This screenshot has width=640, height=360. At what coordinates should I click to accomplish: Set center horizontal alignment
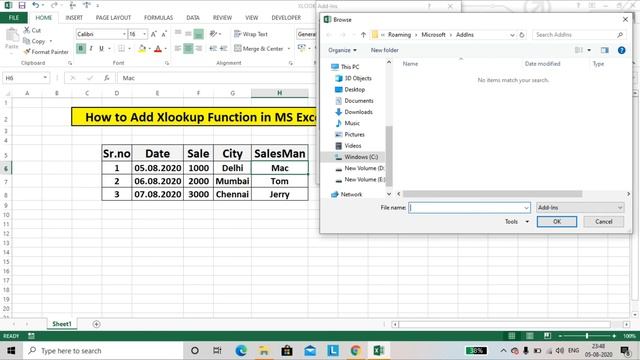188,49
